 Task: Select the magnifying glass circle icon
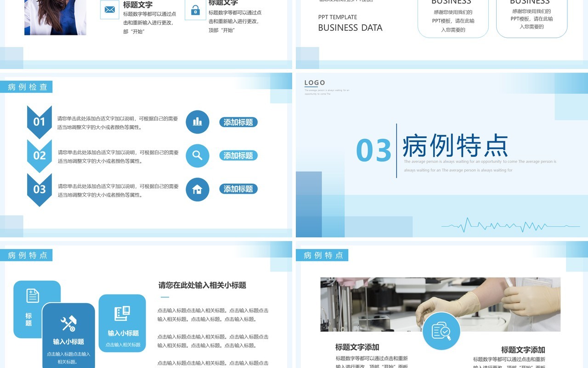point(198,155)
